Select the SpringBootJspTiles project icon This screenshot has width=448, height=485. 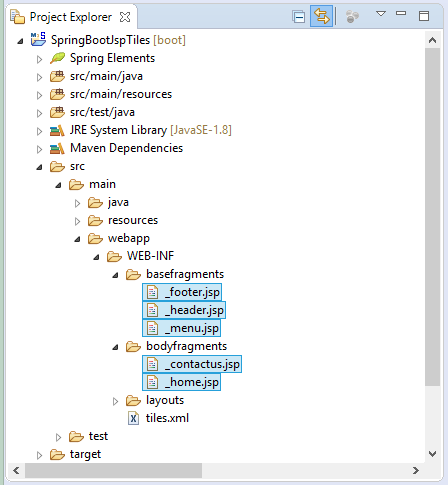(x=38, y=39)
